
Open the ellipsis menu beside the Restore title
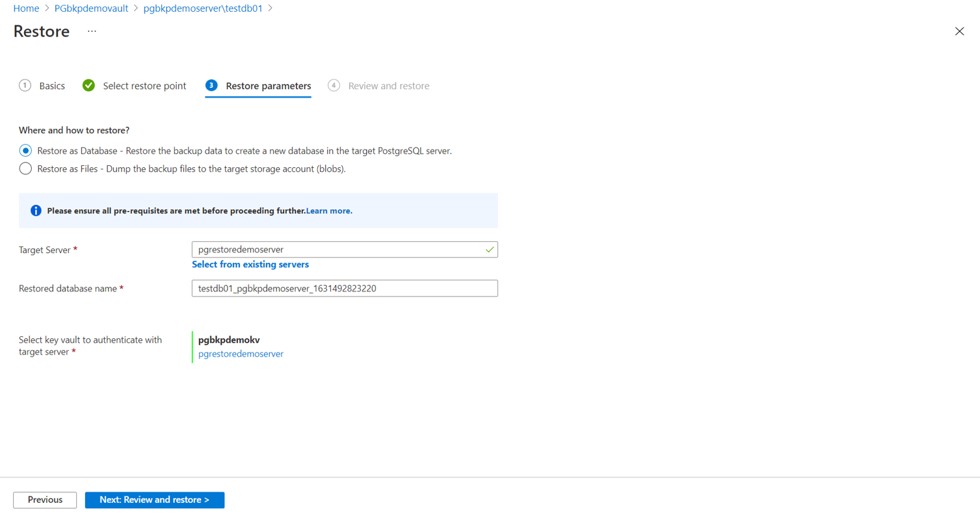tap(91, 31)
